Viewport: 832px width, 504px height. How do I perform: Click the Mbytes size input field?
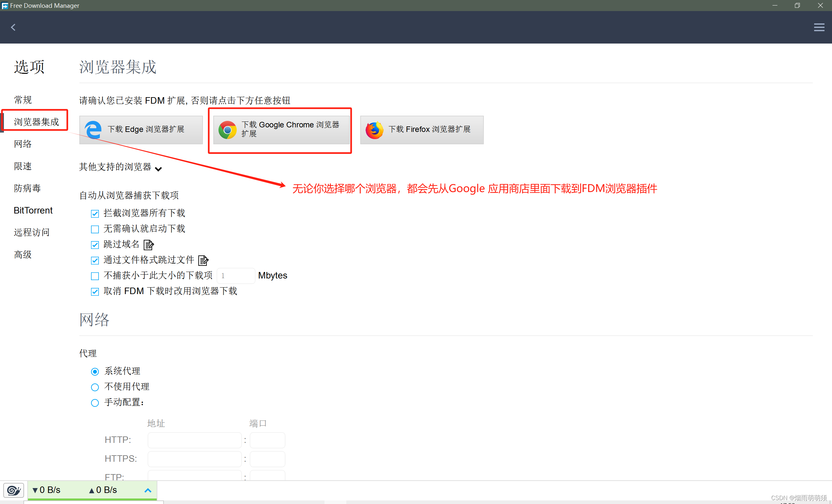[235, 276]
